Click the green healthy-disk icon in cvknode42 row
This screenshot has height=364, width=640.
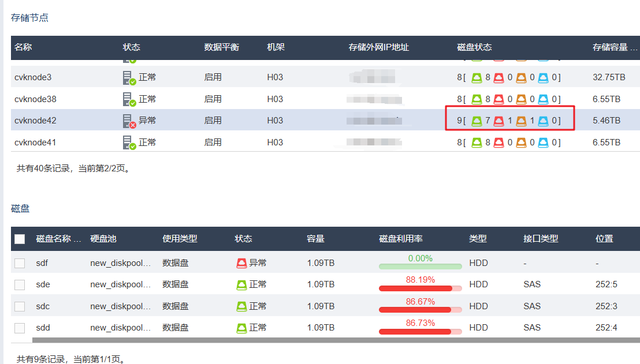pyautogui.click(x=477, y=121)
